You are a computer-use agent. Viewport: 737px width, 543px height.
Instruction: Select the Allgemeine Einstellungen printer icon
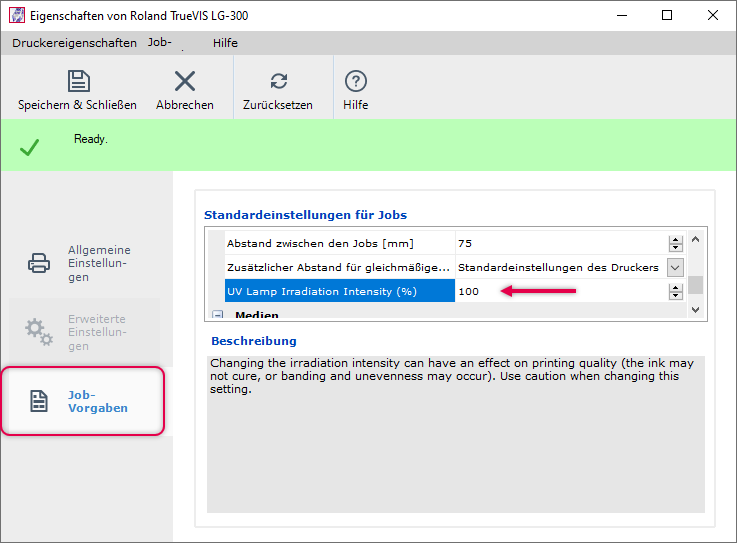click(x=39, y=263)
